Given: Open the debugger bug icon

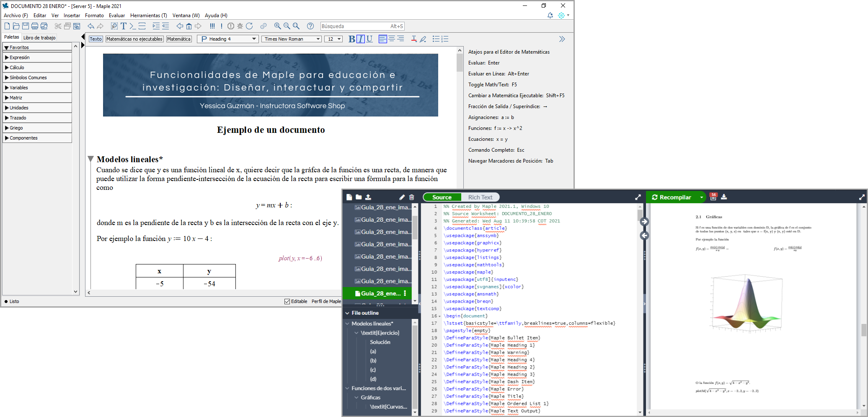Looking at the screenshot, I should 240,26.
